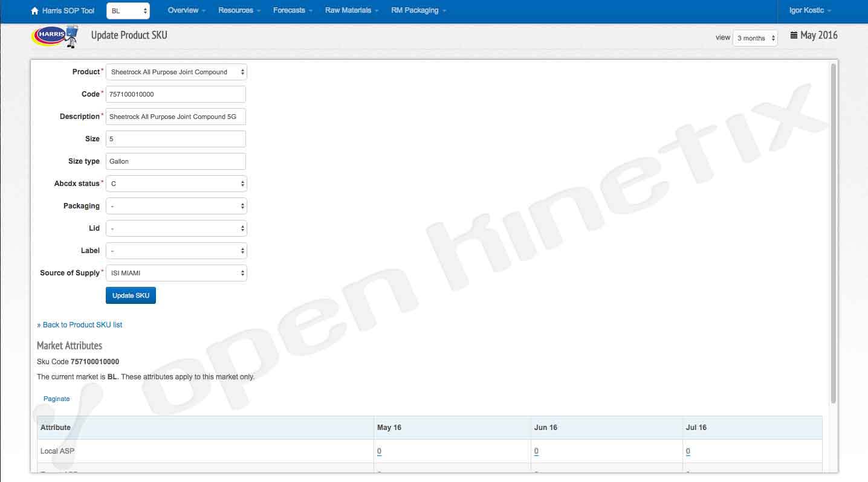Open the Raw Materials menu

click(x=352, y=11)
